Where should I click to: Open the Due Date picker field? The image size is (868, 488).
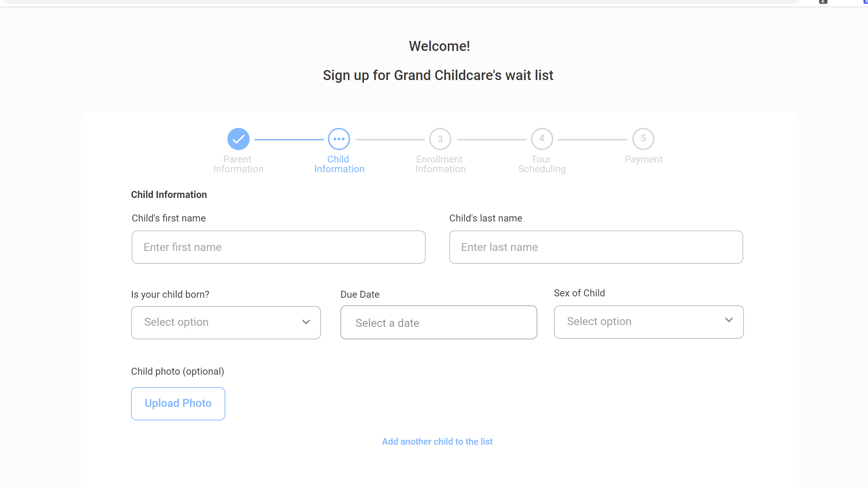point(439,323)
